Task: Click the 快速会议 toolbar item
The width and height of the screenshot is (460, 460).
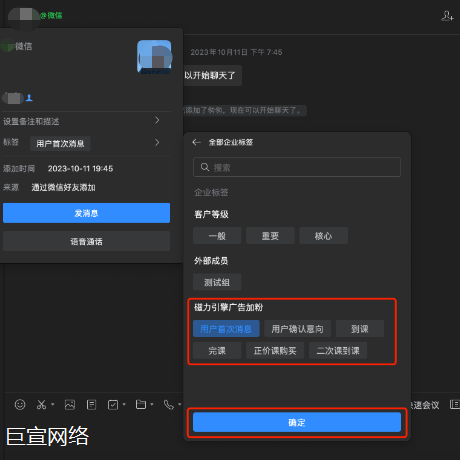Action: 425,405
